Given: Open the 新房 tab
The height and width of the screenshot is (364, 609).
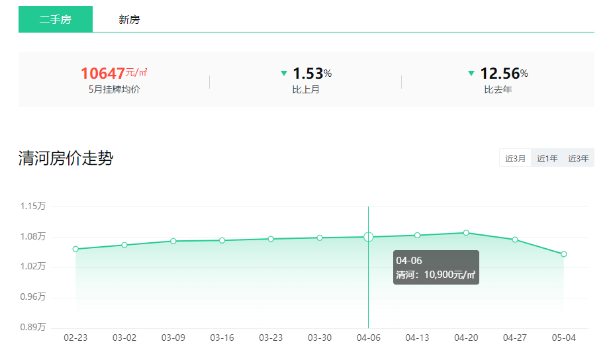Looking at the screenshot, I should (129, 19).
